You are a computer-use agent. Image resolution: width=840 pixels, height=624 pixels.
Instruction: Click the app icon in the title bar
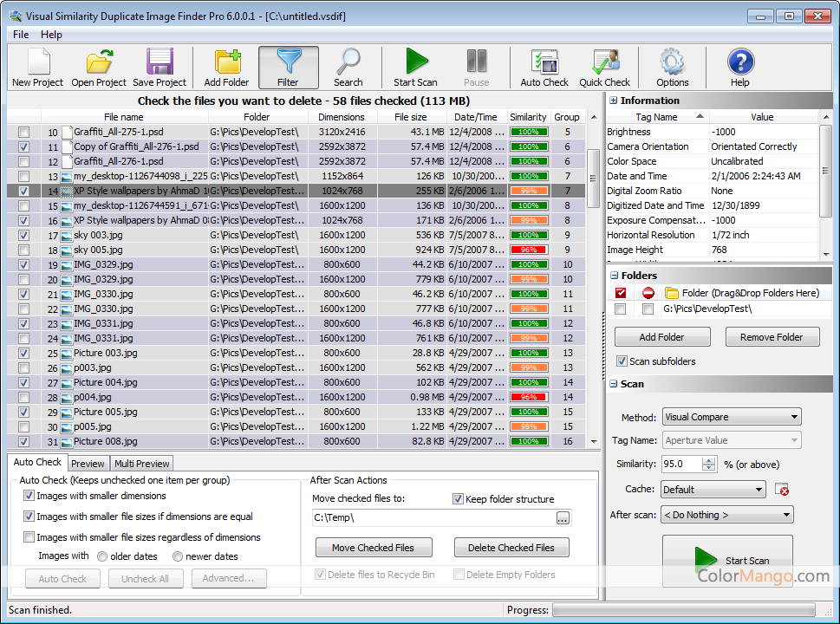(x=16, y=16)
